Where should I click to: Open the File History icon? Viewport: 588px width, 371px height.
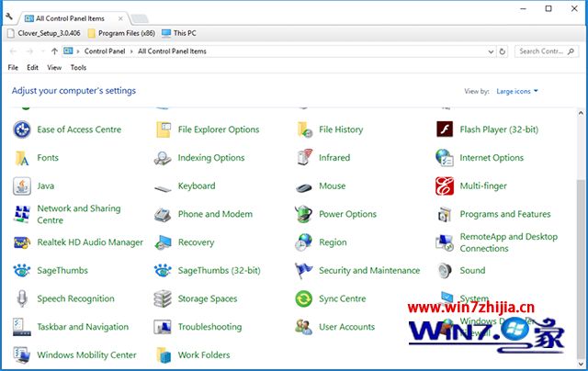[304, 129]
